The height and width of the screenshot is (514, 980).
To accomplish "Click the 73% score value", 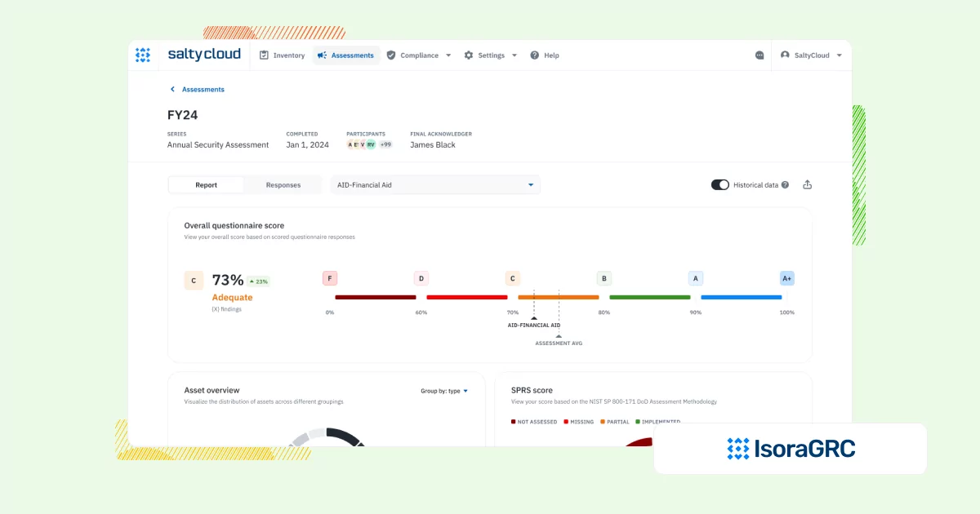I will click(x=228, y=281).
